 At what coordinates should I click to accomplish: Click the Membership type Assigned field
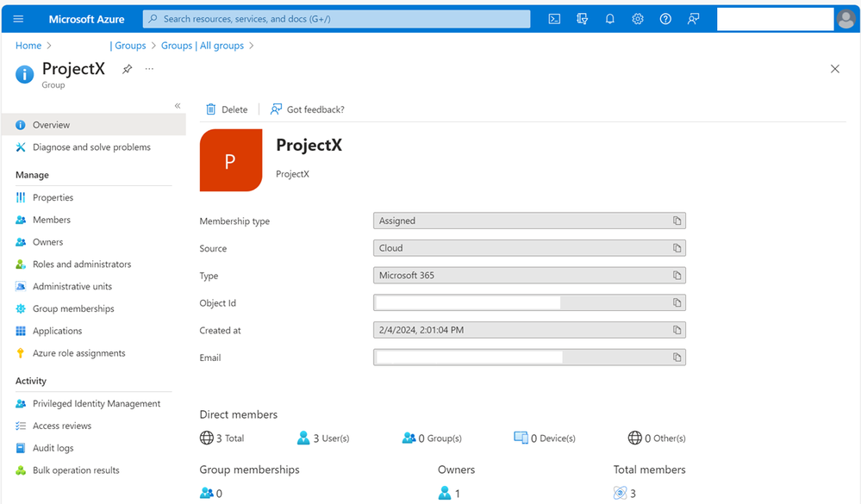(x=529, y=221)
